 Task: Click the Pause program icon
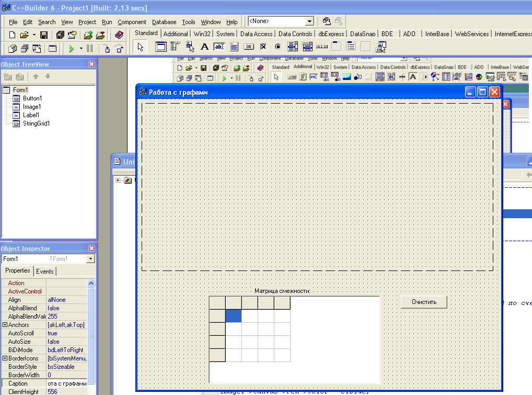(x=90, y=49)
